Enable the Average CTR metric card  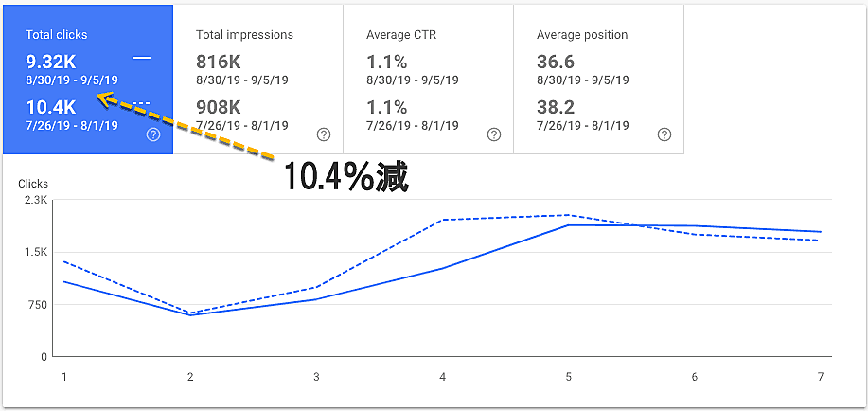coord(428,34)
